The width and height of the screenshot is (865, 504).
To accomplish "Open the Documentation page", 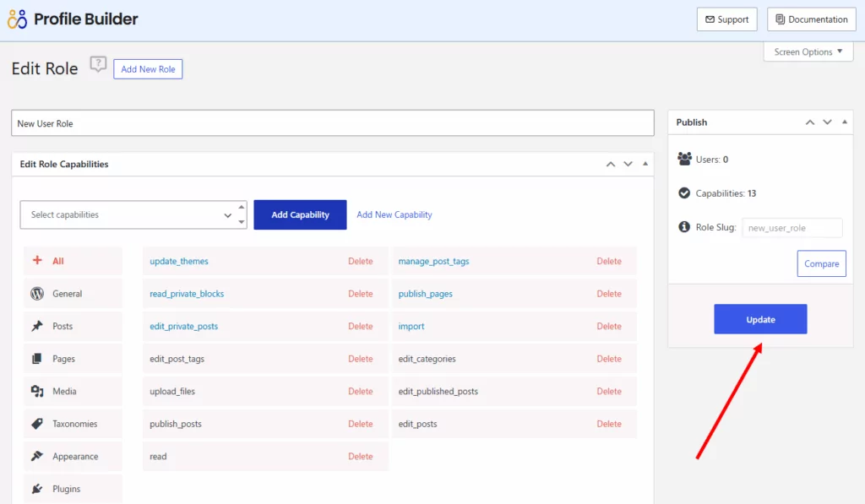I will tap(811, 19).
